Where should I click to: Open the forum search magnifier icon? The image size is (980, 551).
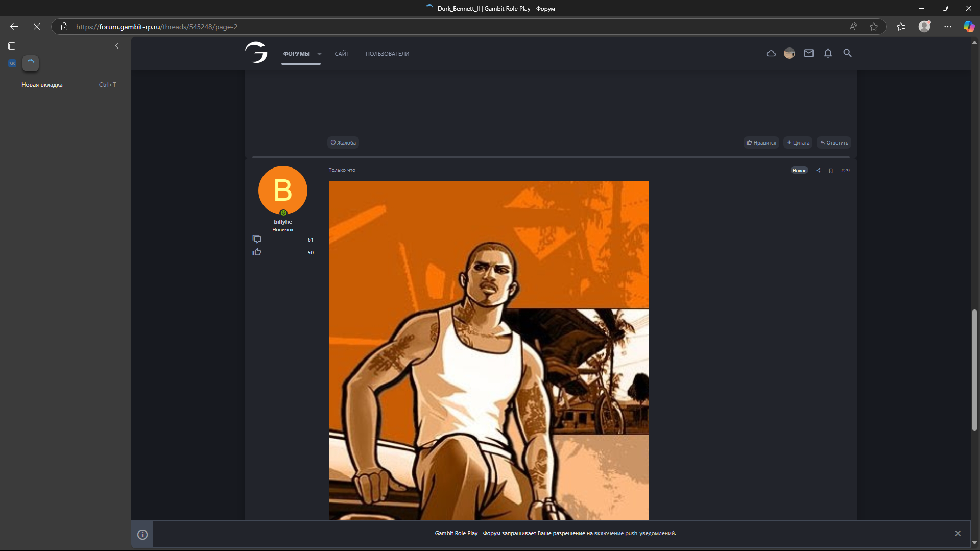pyautogui.click(x=847, y=53)
